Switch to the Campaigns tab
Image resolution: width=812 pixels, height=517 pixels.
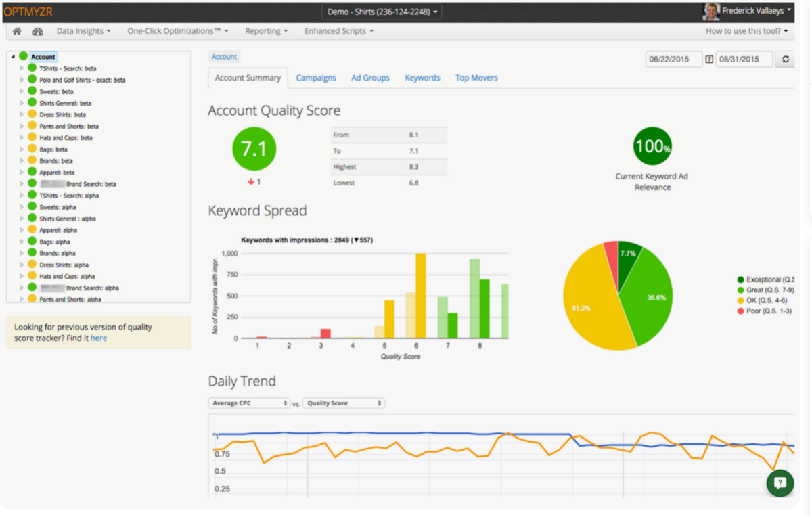[x=316, y=78]
